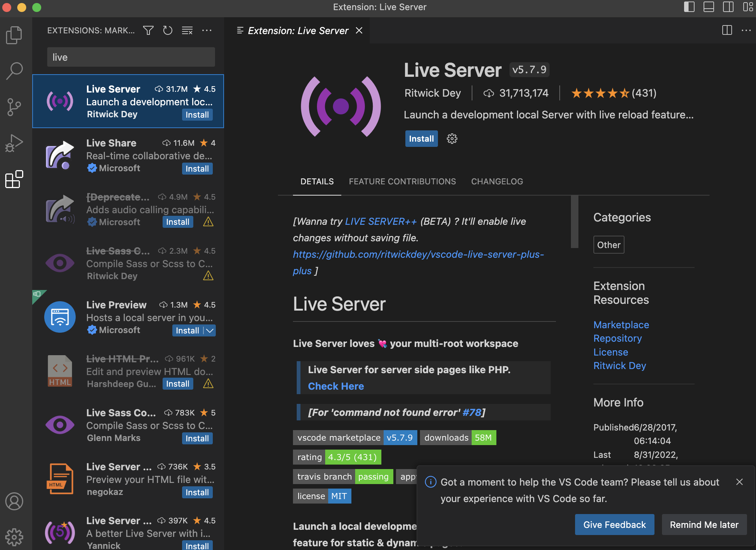756x550 pixels.
Task: Refresh the extensions list
Action: 167,30
